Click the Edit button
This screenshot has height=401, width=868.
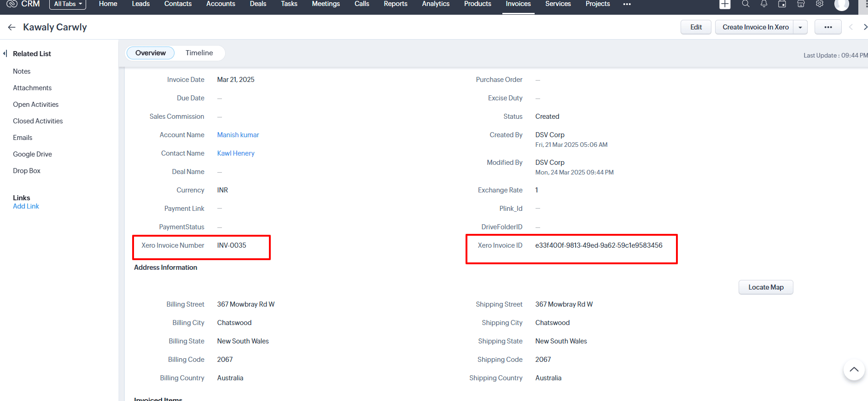[x=696, y=27]
